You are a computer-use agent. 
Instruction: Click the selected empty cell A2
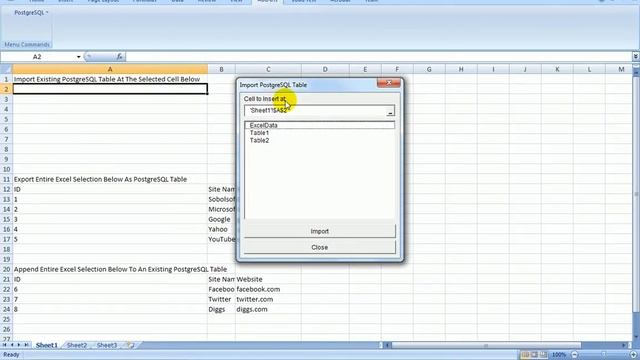pos(110,89)
